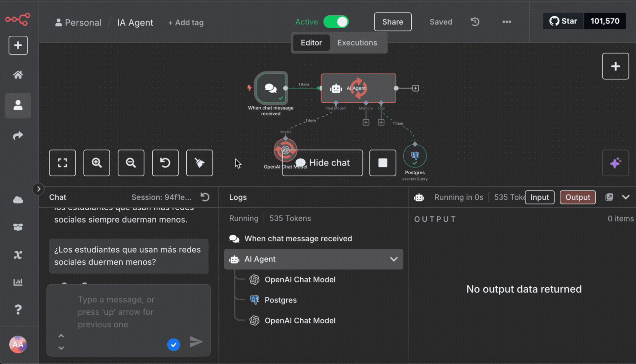Click the zoom in canvas button
The image size is (636, 364).
(97, 163)
